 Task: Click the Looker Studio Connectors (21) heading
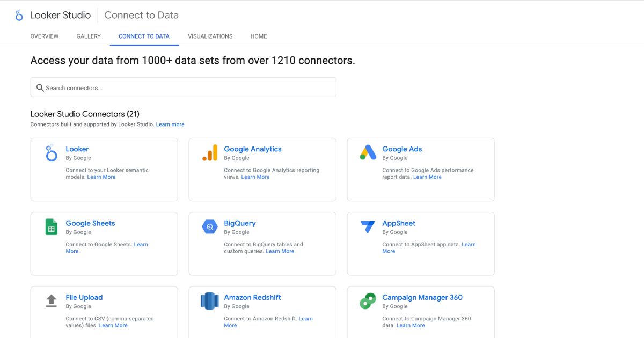85,114
